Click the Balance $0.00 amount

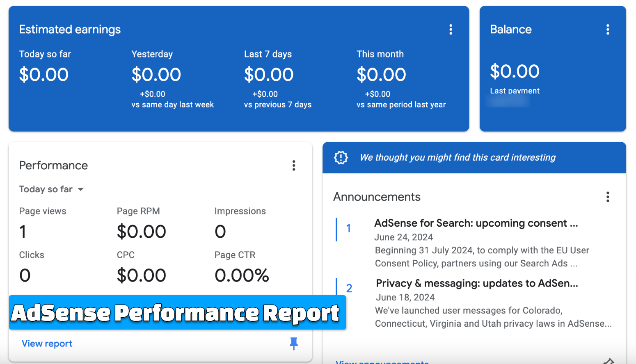(x=515, y=71)
